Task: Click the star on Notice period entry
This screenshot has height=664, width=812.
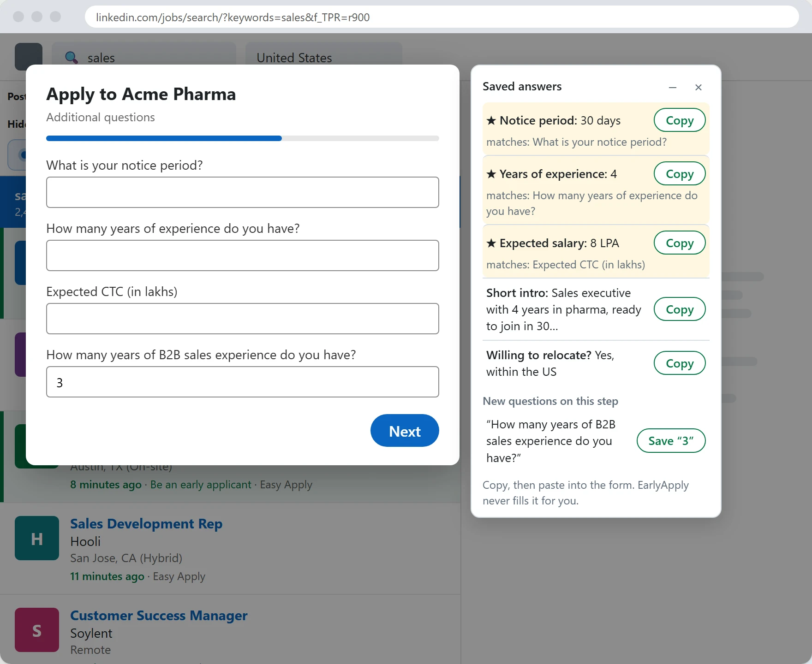Action: (491, 120)
